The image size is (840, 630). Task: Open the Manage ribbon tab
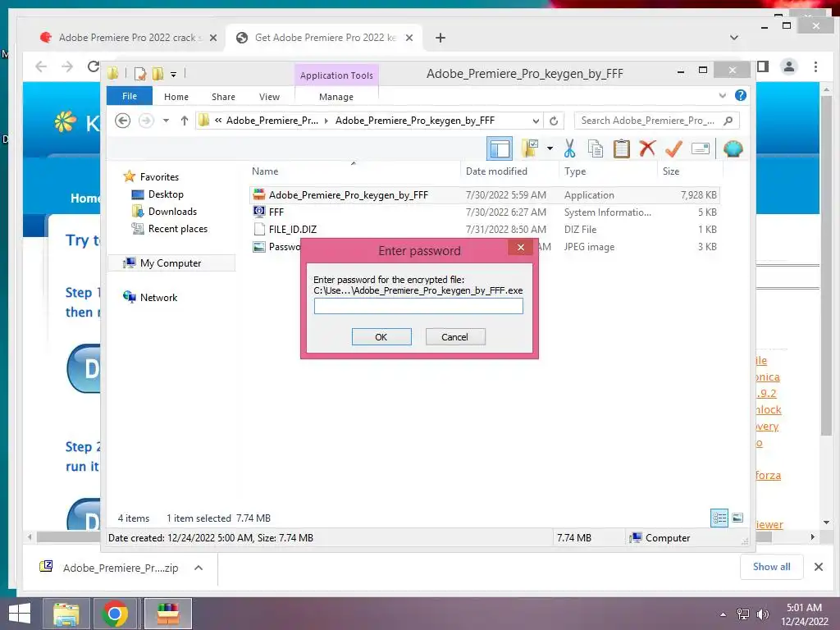pos(336,97)
